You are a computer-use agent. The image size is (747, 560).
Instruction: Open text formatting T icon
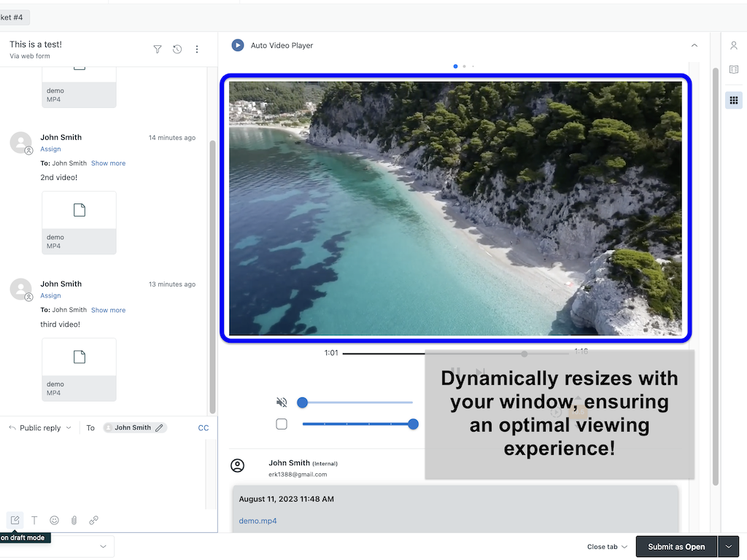pyautogui.click(x=34, y=520)
